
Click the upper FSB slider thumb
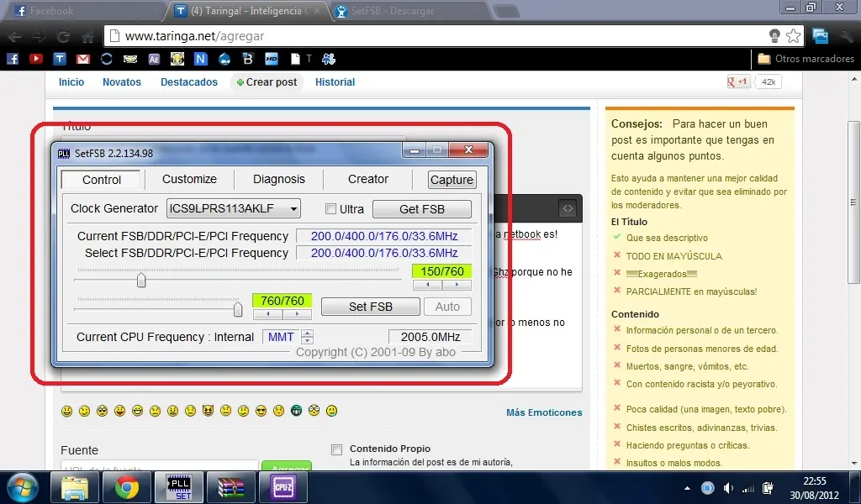(x=141, y=280)
